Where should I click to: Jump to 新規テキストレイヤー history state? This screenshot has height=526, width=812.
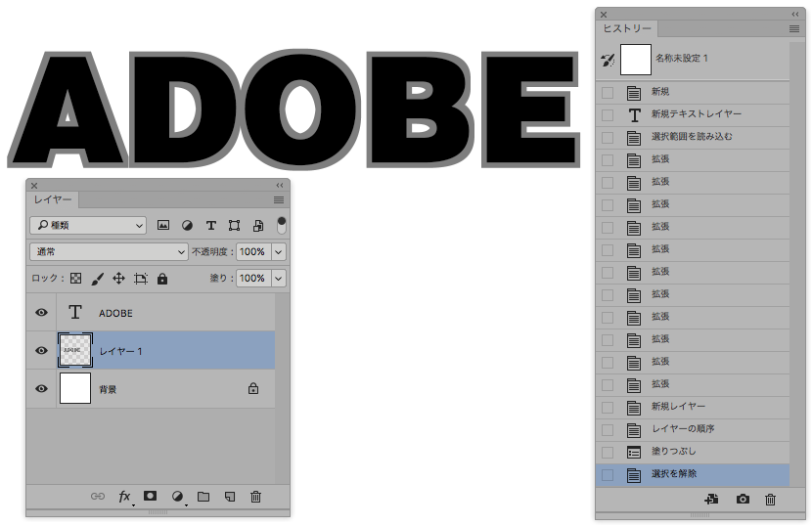click(x=693, y=115)
